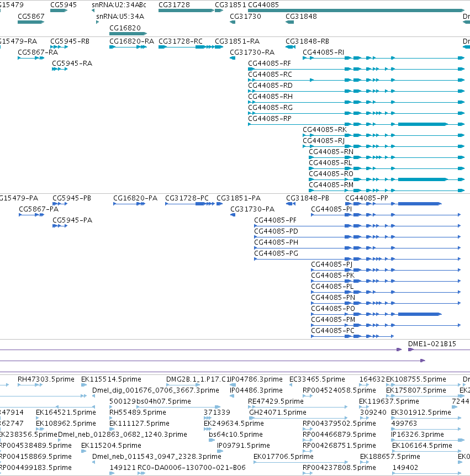Select EST EK017706.5prime

(x=300, y=462)
